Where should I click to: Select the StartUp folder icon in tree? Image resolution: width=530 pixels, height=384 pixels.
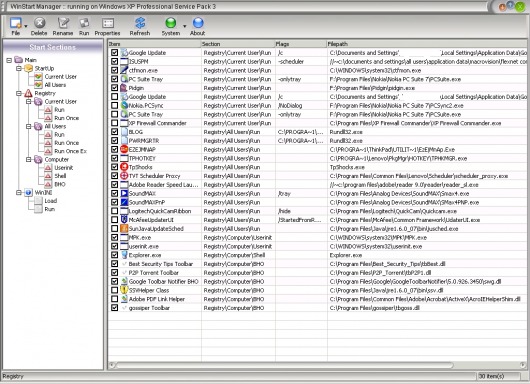tap(28, 68)
